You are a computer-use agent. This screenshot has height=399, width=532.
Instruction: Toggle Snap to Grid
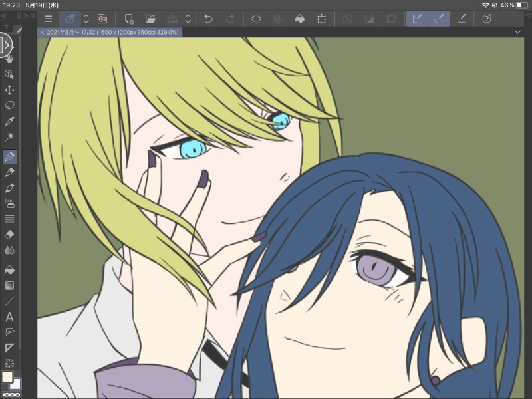pyautogui.click(x=461, y=19)
